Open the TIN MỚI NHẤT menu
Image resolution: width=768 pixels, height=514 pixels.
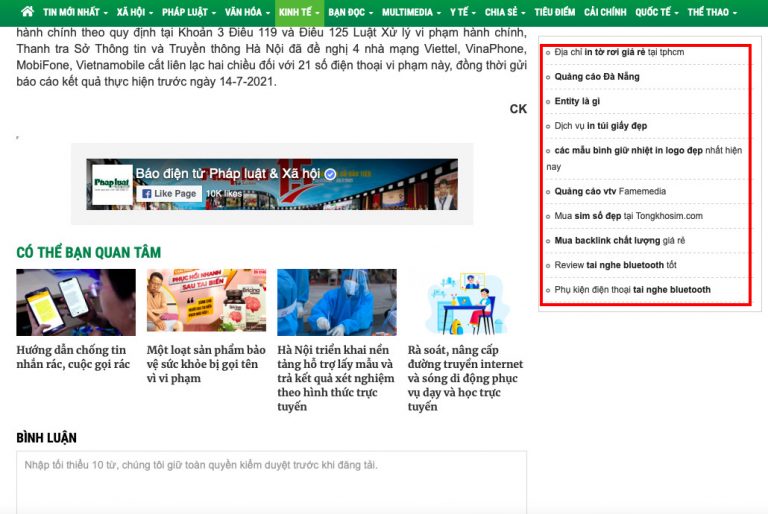pos(75,12)
